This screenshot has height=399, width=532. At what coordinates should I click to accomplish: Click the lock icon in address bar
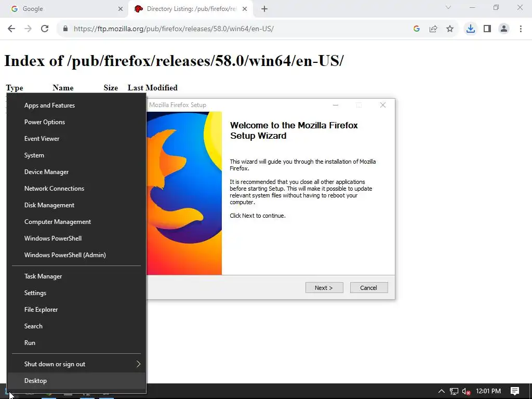pos(65,29)
